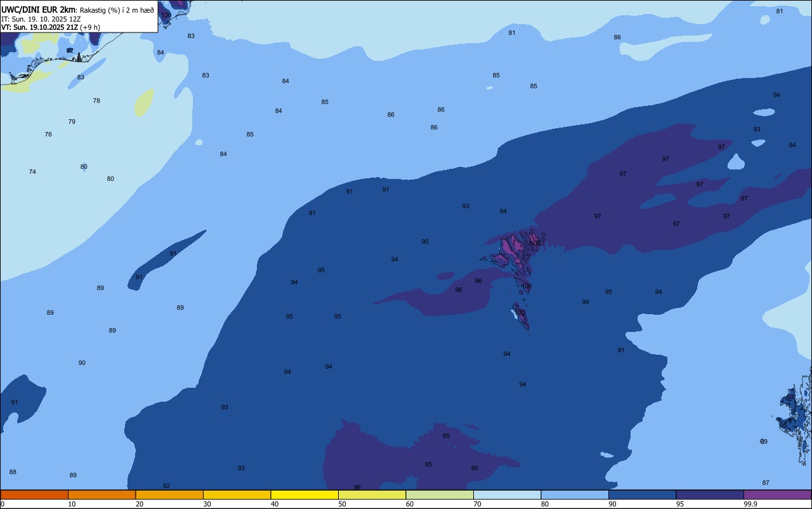
Task: Click the title text 'UWC/DINI EUR 2km'
Action: click(x=39, y=10)
